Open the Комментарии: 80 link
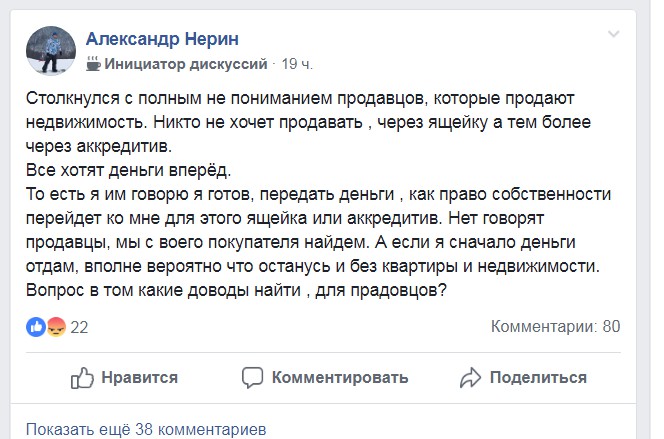664x439 pixels. (556, 327)
